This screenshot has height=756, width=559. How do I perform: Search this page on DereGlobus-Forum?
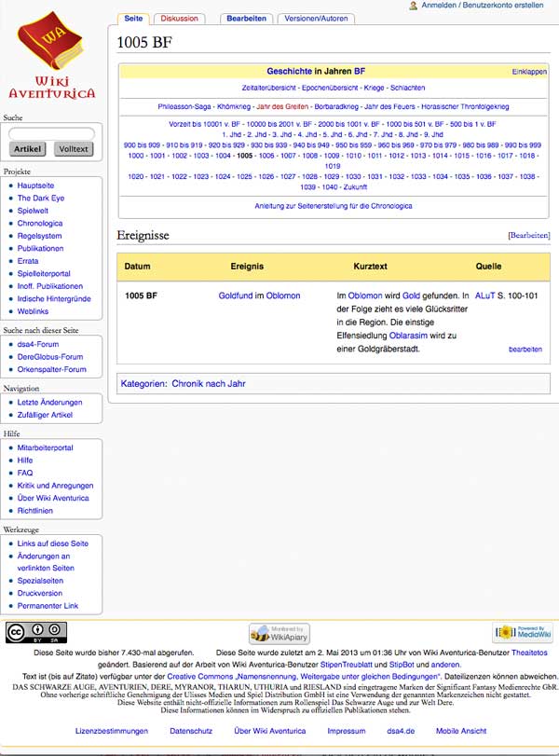[50, 357]
